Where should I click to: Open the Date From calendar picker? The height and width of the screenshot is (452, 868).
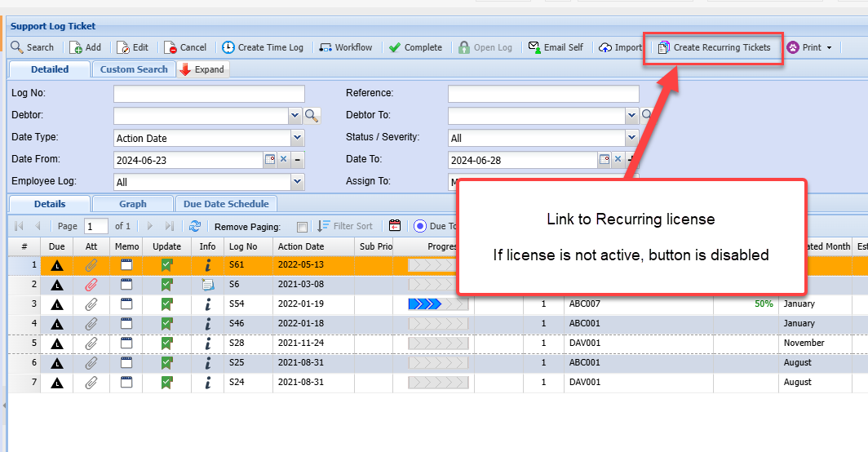click(269, 160)
